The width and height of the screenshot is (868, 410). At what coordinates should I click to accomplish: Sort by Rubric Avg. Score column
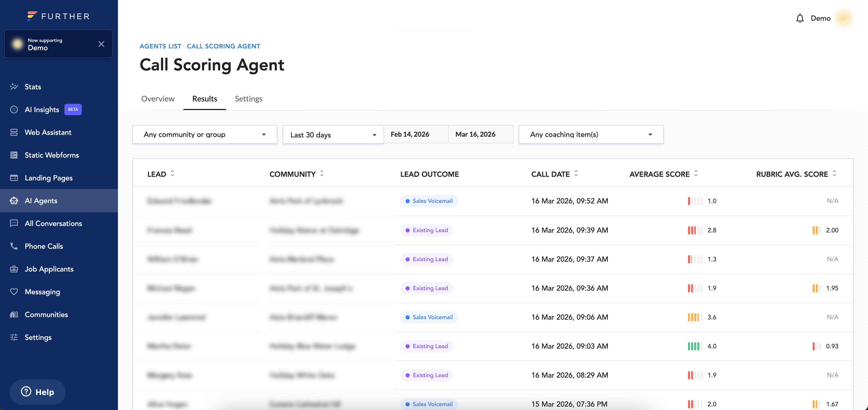[834, 174]
